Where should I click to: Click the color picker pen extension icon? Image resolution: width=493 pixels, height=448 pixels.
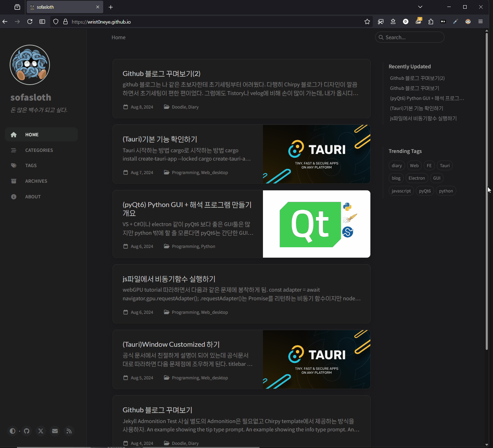[456, 21]
